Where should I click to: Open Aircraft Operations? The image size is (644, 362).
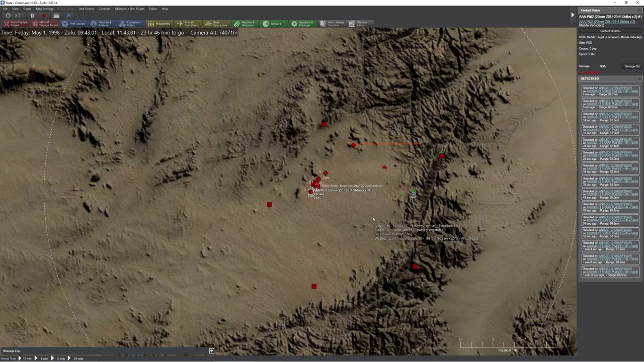188,24
